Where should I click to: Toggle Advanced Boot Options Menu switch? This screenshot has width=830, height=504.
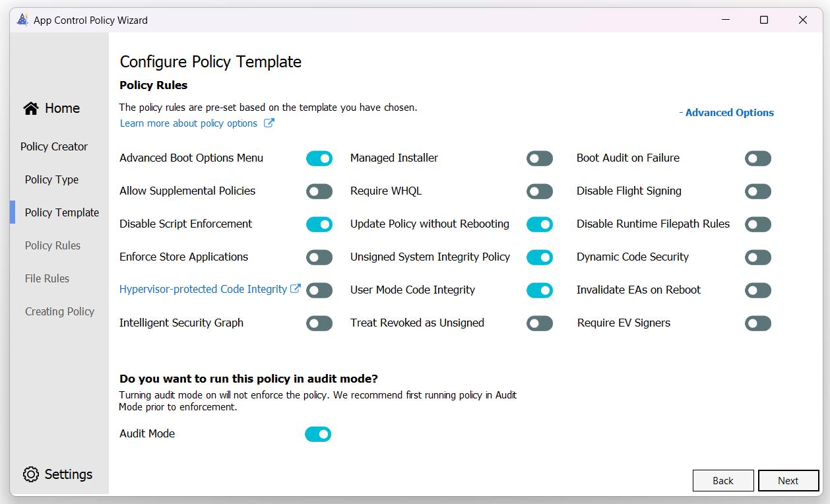[x=319, y=158]
